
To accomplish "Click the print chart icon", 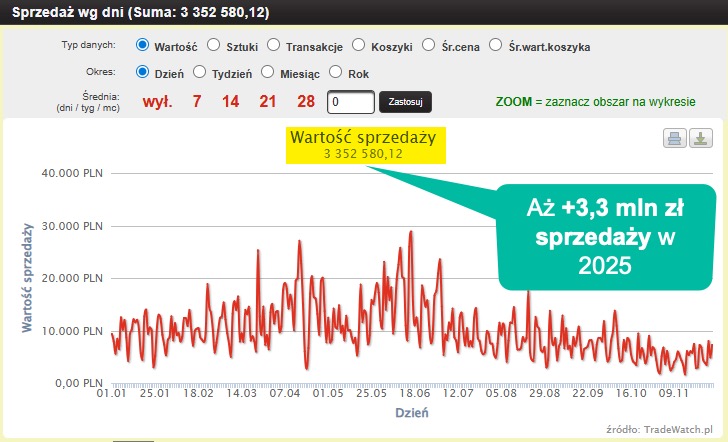I will (675, 138).
